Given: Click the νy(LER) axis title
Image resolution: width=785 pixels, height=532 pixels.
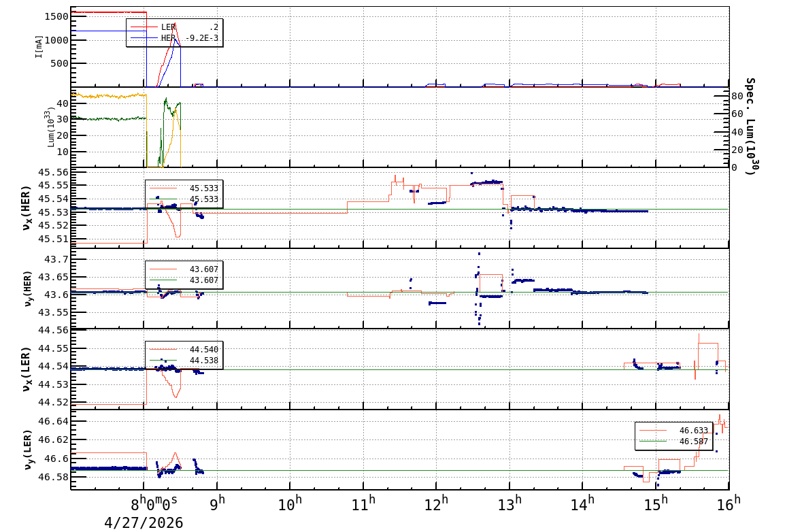Looking at the screenshot, I should click(27, 450).
